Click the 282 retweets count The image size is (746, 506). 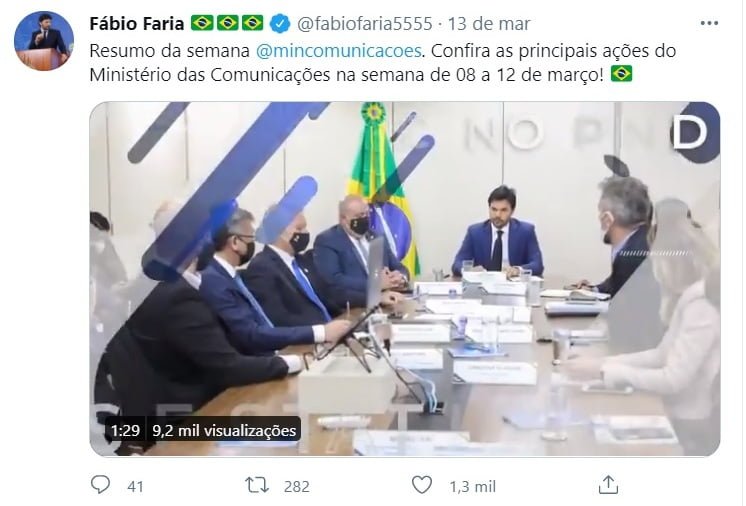297,486
